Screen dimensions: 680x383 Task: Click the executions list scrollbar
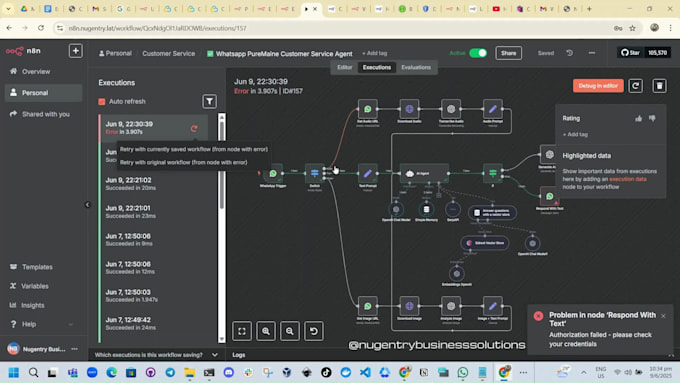pos(222,165)
